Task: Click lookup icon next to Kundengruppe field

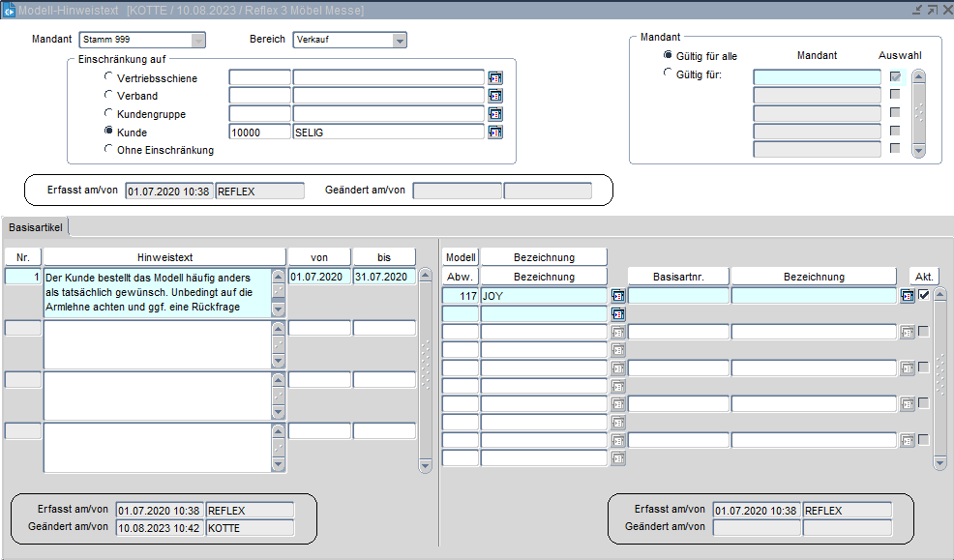Action: point(495,114)
